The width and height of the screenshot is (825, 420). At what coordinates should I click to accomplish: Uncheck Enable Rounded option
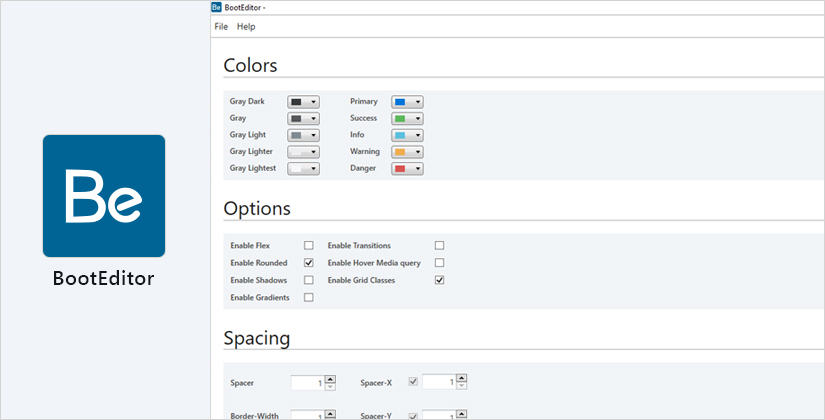coord(309,263)
